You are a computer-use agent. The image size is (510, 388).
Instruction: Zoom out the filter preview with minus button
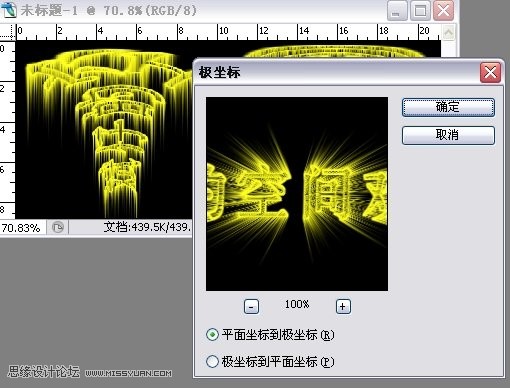[251, 306]
